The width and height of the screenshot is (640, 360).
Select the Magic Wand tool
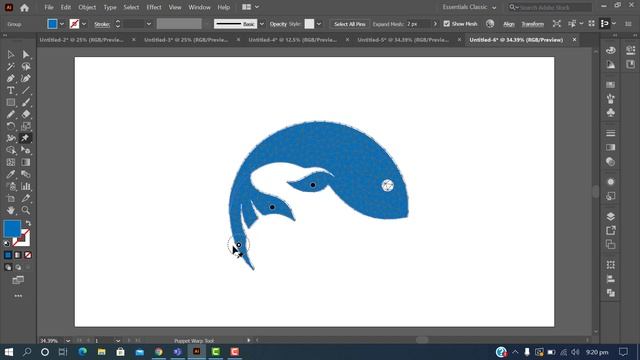11,67
